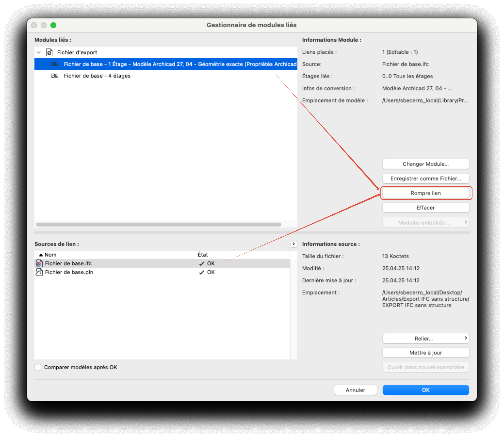Click Enregistrer comme Fichier... button
This screenshot has width=504, height=437.
point(426,179)
